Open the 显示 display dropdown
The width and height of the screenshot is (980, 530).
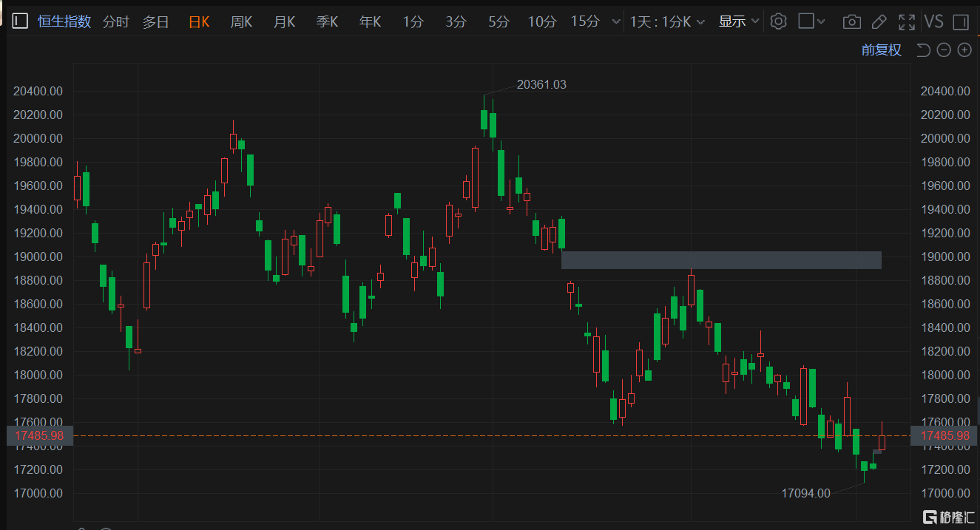pyautogui.click(x=739, y=22)
